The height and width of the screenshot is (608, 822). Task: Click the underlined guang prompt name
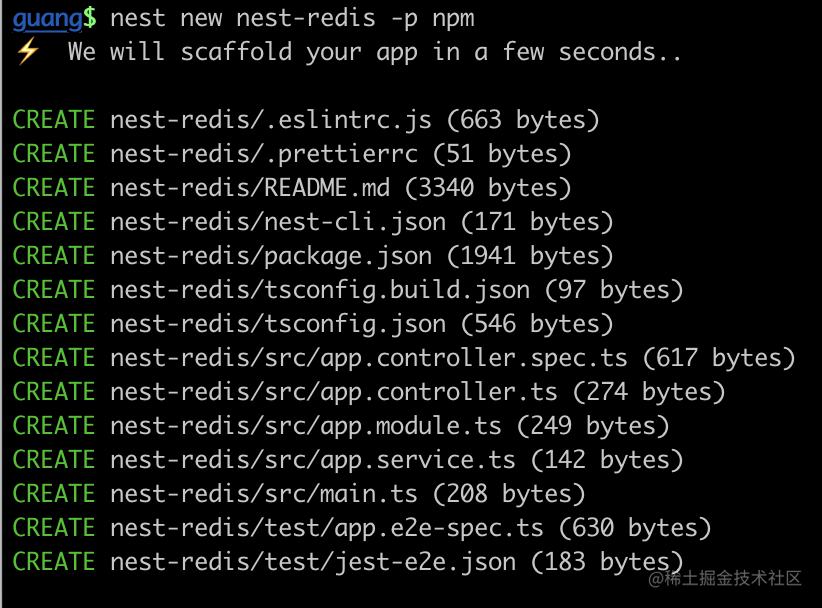[47, 17]
